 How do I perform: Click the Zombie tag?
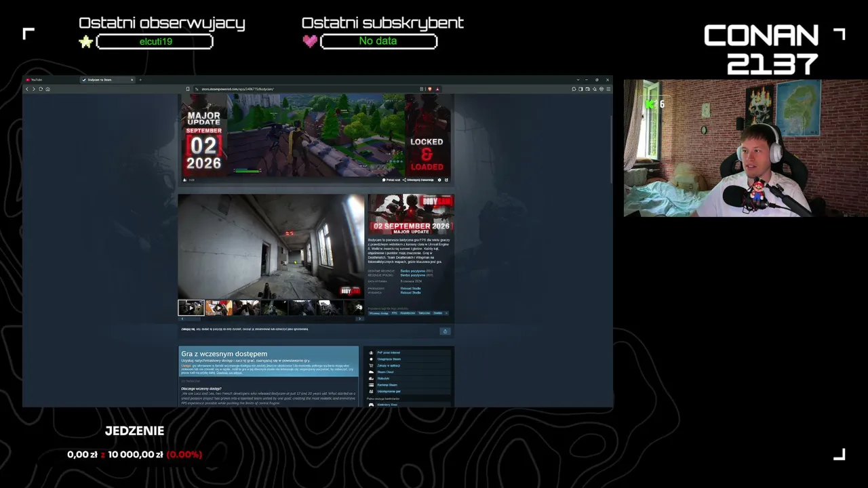[438, 313]
